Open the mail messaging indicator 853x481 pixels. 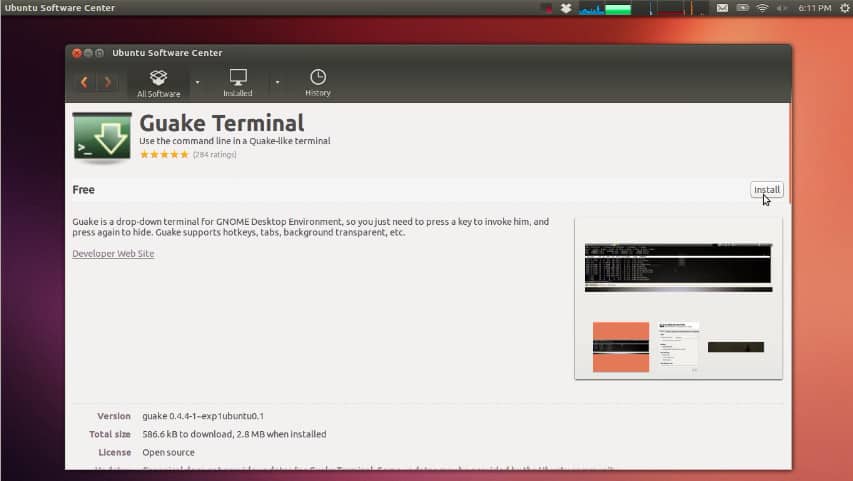click(x=722, y=8)
